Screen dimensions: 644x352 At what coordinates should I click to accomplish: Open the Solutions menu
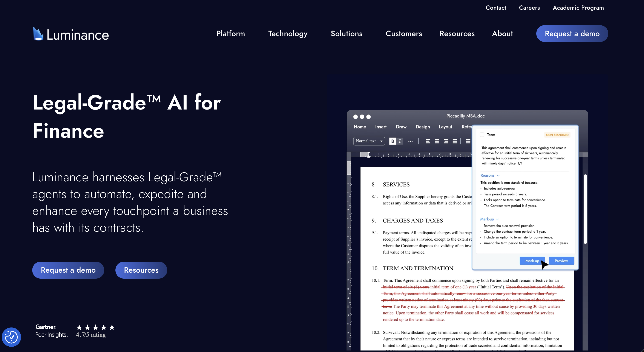pos(347,34)
